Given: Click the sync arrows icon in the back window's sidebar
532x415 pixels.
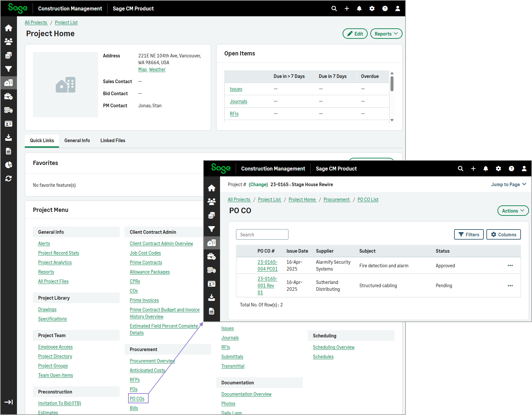Looking at the screenshot, I should [x=8, y=179].
